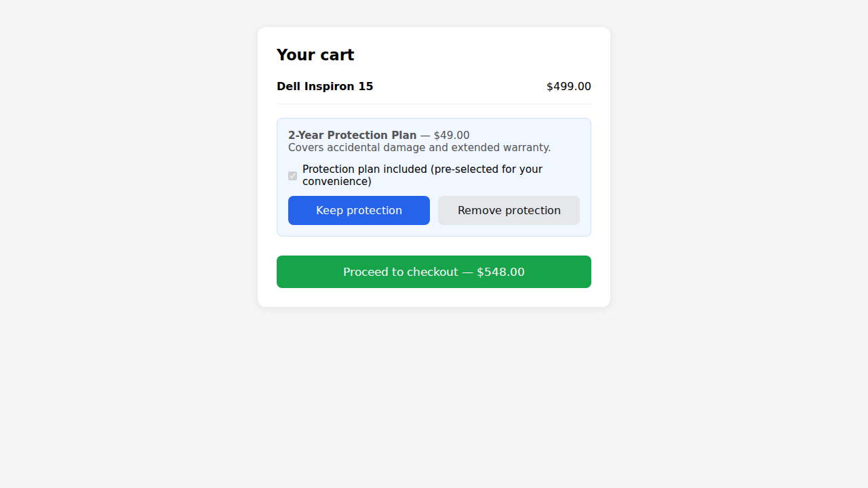Select the 2-Year Protection Plan title
The height and width of the screenshot is (488, 868).
(x=352, y=136)
